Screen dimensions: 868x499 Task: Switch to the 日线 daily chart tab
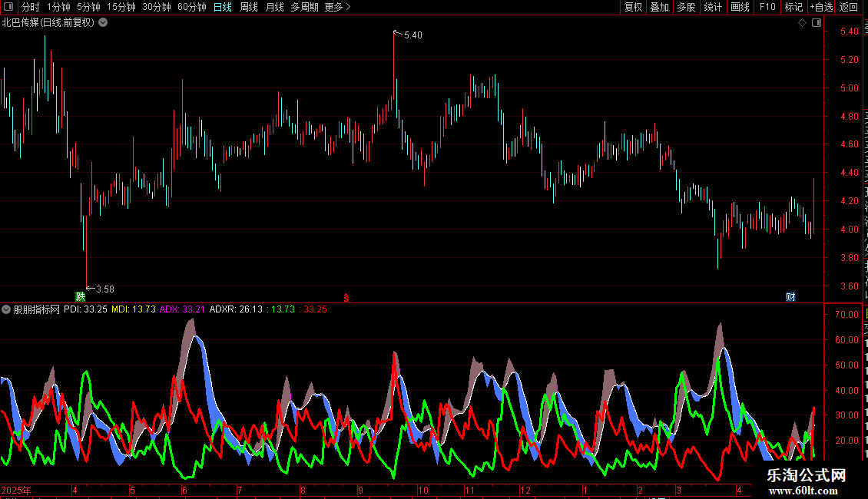[x=223, y=7]
